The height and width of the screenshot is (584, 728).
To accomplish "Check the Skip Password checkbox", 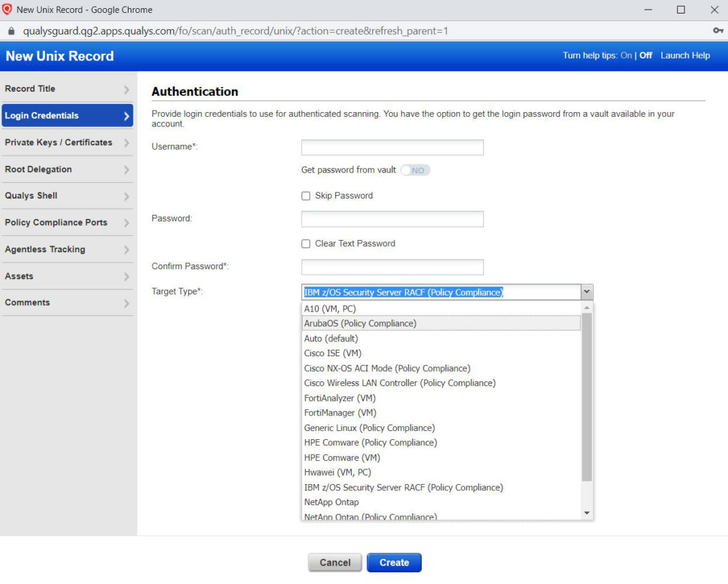I will coord(305,196).
